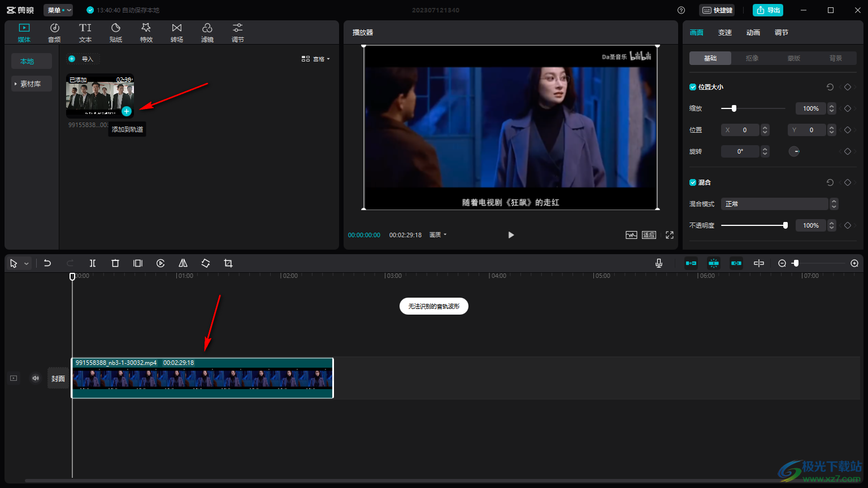Toggle main track magnet
Screen dimensions: 868x488
coord(691,263)
